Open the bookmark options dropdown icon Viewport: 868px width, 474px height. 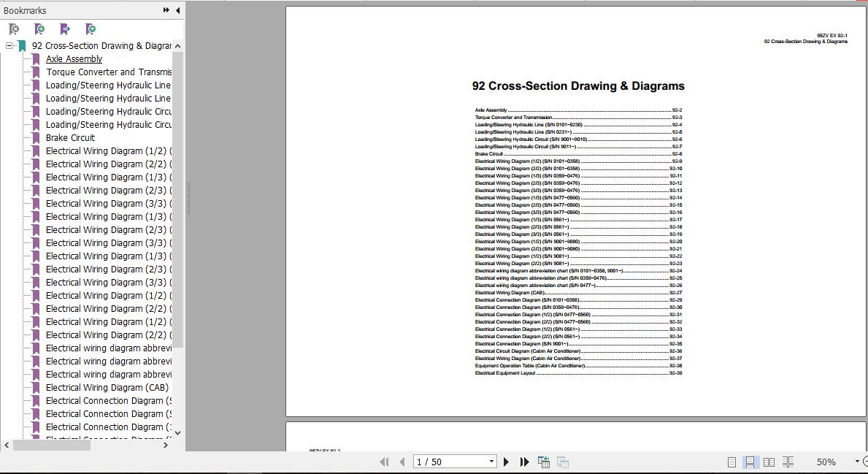tap(91, 29)
